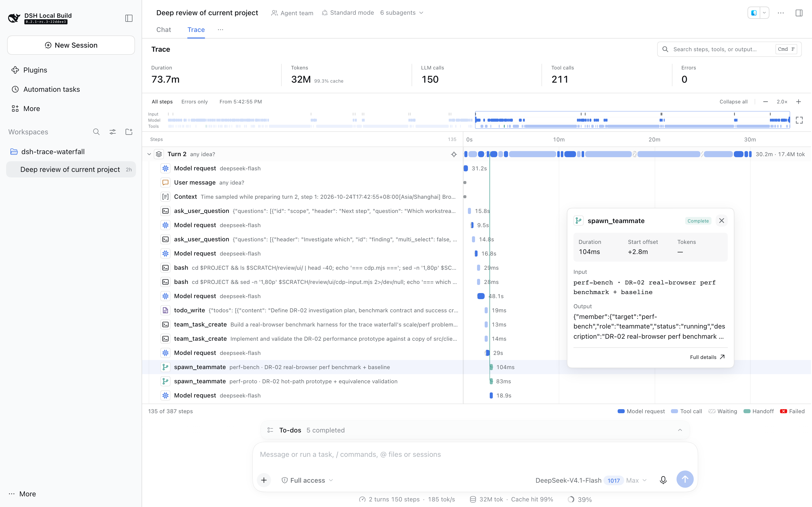
Task: Click the workspaces search magnifier icon
Action: coord(96,132)
